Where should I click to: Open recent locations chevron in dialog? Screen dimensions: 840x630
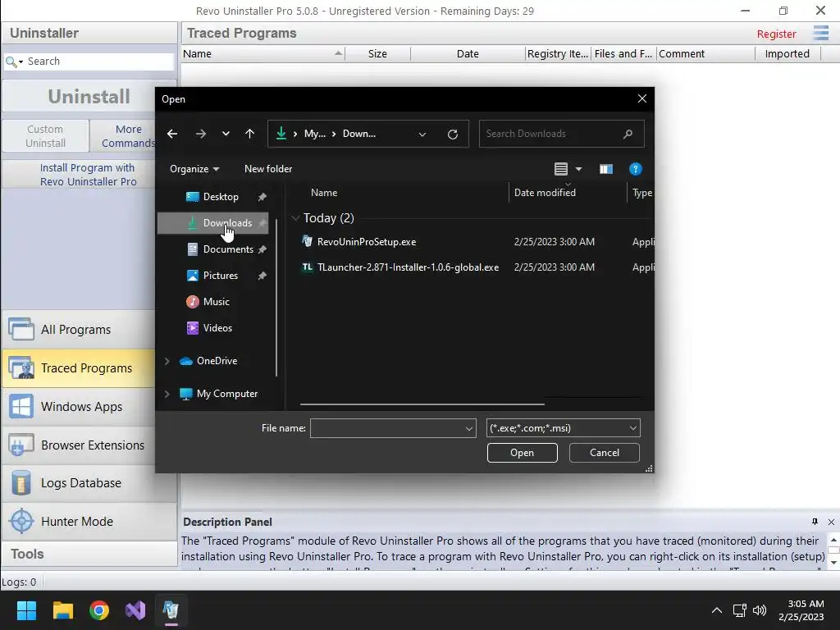click(226, 134)
